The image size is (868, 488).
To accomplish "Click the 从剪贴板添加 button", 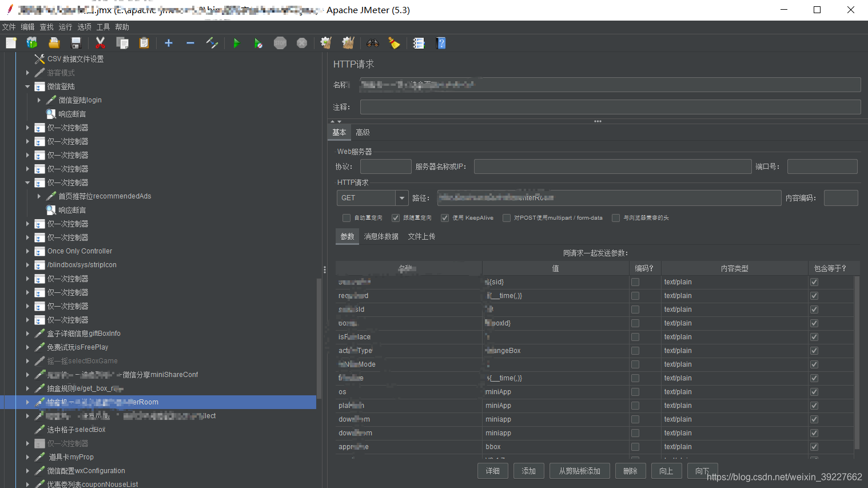I will pos(580,471).
